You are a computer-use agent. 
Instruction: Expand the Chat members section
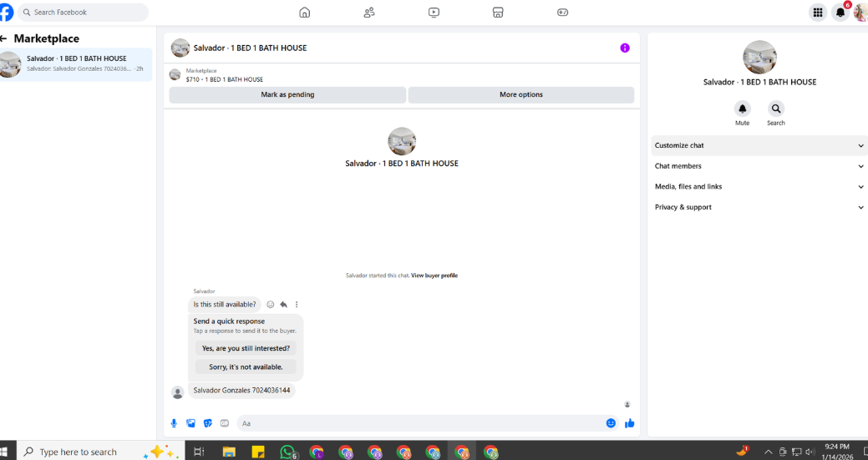click(759, 166)
